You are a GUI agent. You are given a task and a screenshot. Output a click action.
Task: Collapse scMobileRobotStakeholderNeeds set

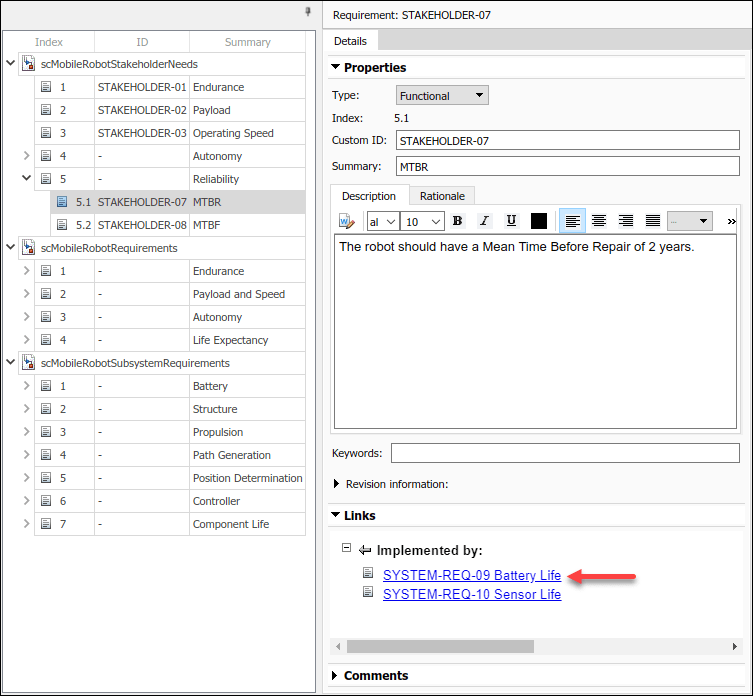[11, 63]
